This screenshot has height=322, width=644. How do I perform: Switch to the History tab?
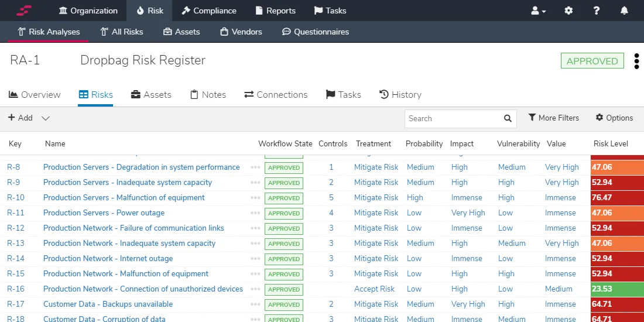(x=400, y=94)
